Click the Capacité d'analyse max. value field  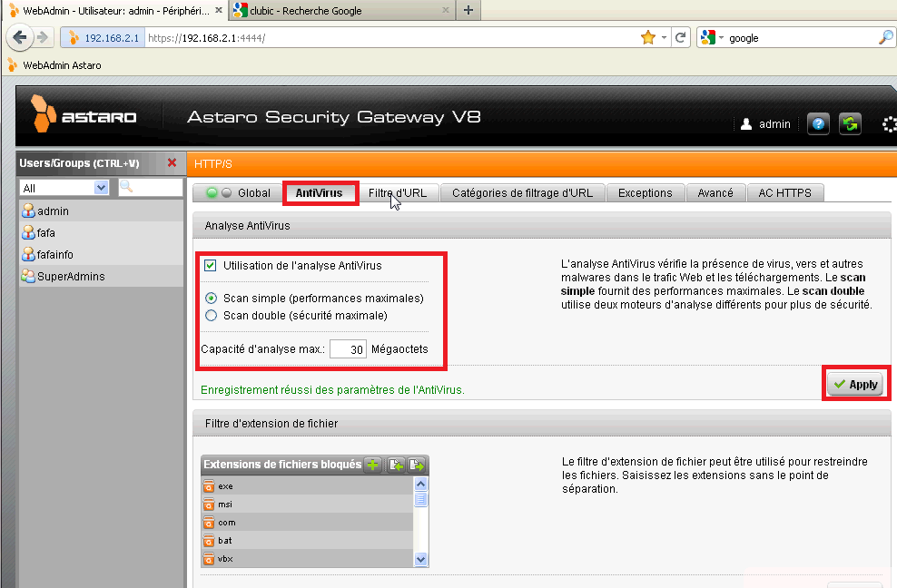tap(348, 349)
